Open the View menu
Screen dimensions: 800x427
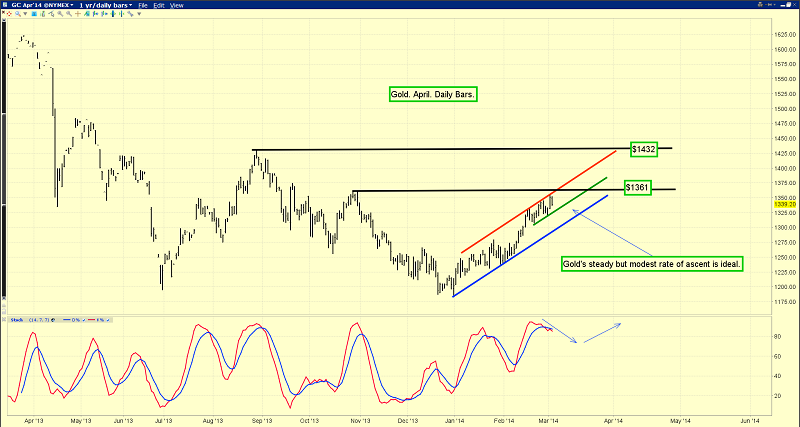pos(178,6)
